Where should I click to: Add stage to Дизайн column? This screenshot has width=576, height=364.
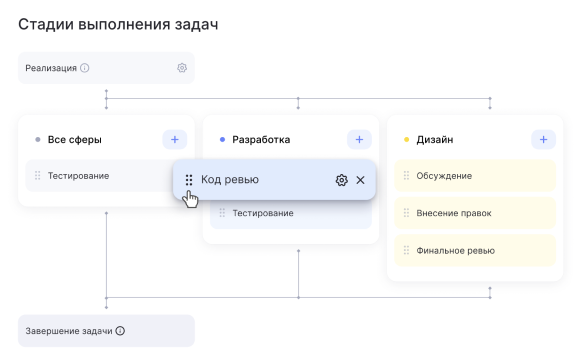[x=543, y=140]
